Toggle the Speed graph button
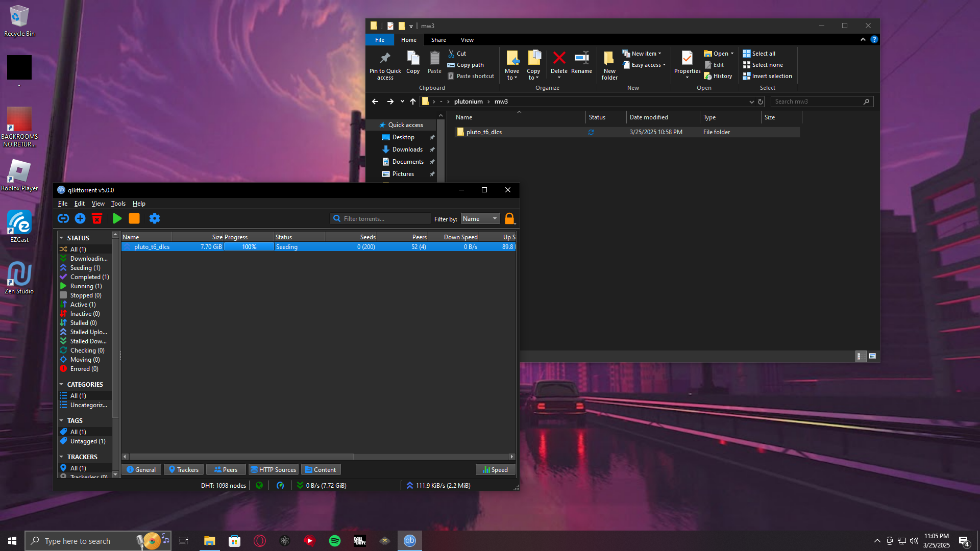Viewport: 980px width, 551px height. pos(495,469)
